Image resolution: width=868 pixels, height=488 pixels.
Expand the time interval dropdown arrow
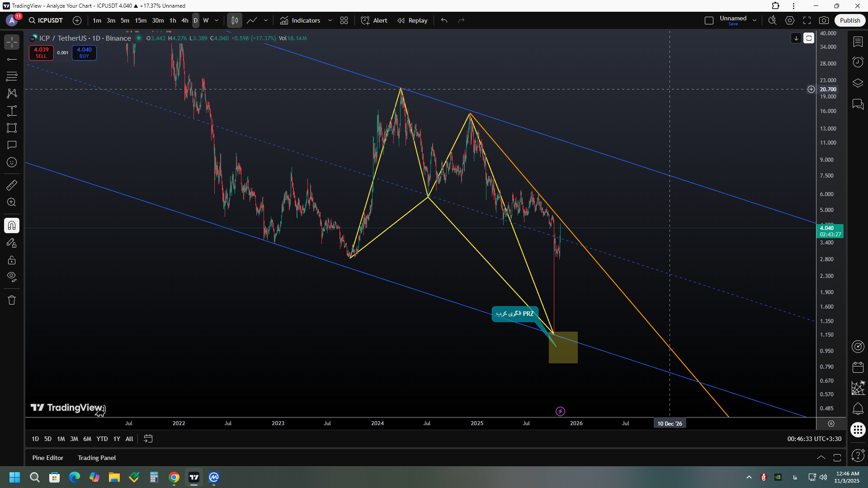pyautogui.click(x=217, y=20)
